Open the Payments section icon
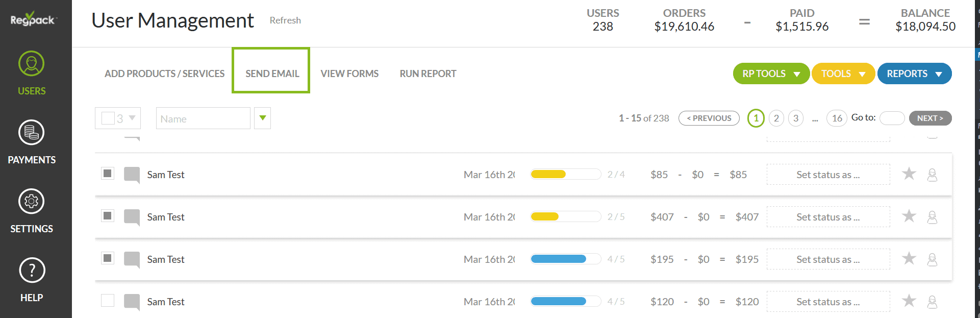 32,133
